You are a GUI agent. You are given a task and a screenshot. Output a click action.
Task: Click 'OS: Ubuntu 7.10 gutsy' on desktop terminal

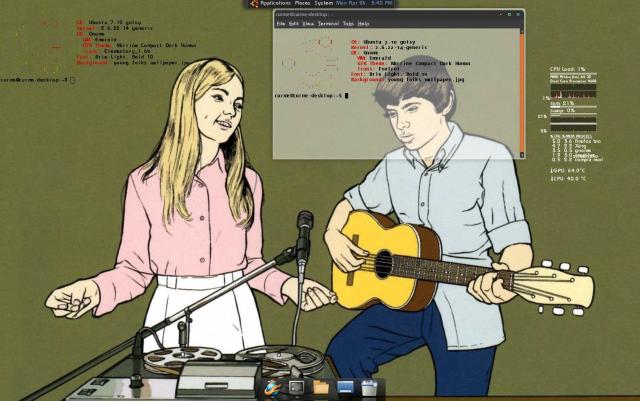coord(109,22)
